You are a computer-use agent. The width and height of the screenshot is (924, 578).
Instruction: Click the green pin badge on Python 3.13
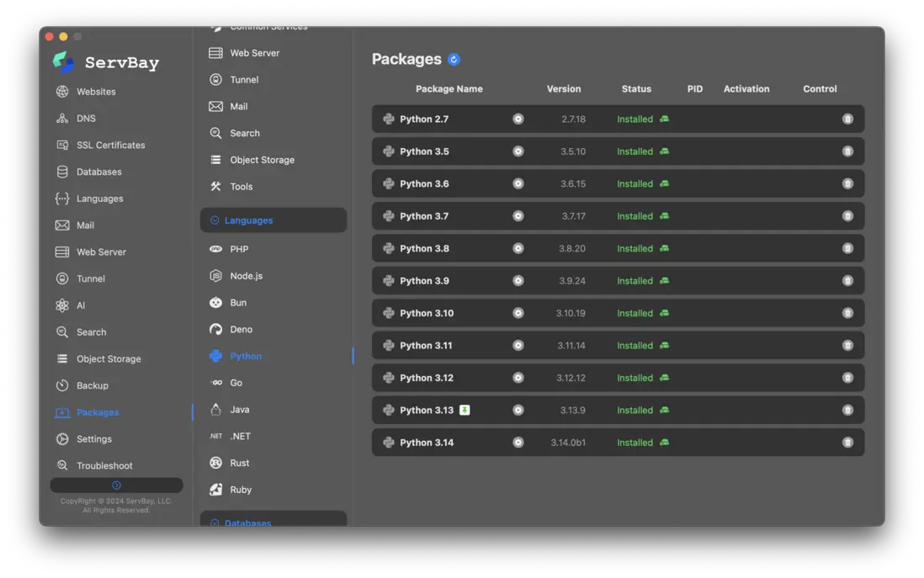pos(465,411)
